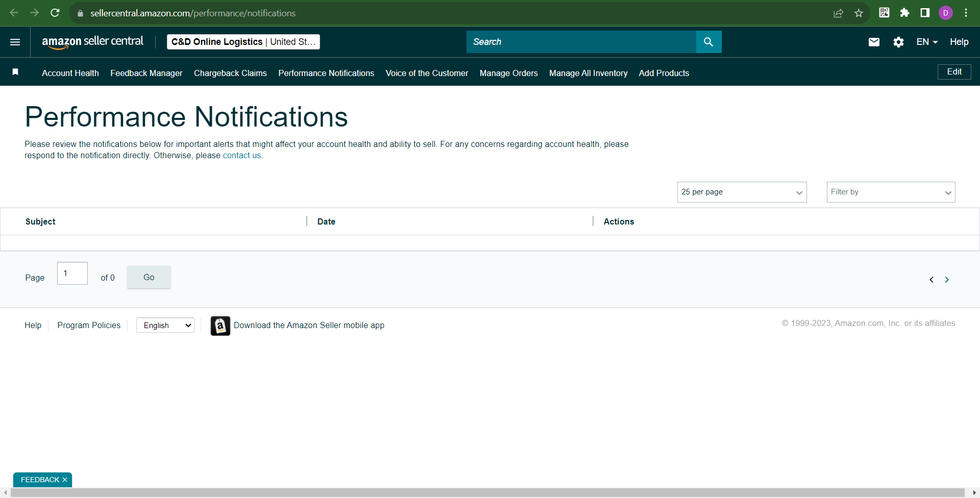This screenshot has width=980, height=498.
Task: Open Manage All Inventory
Action: click(x=589, y=73)
